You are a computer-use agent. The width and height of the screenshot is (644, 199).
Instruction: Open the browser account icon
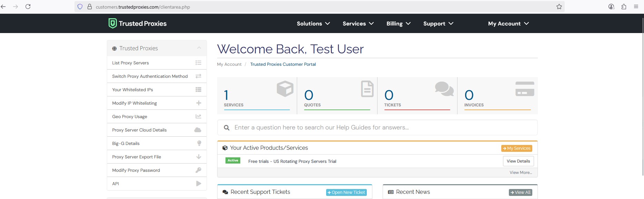[x=612, y=7]
